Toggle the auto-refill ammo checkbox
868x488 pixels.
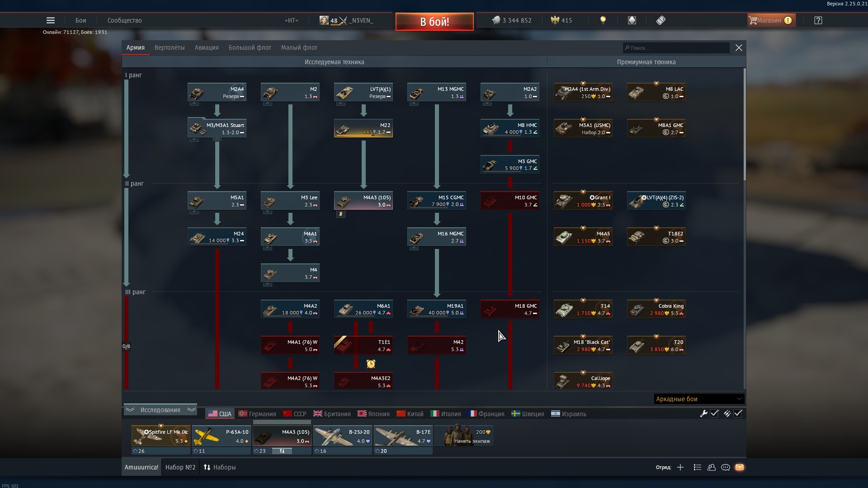(x=738, y=413)
